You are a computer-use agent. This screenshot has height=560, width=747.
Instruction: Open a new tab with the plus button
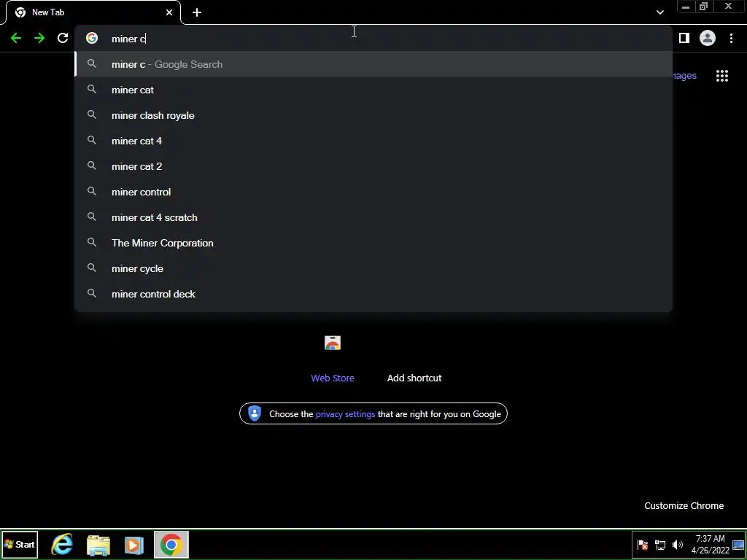tap(197, 12)
